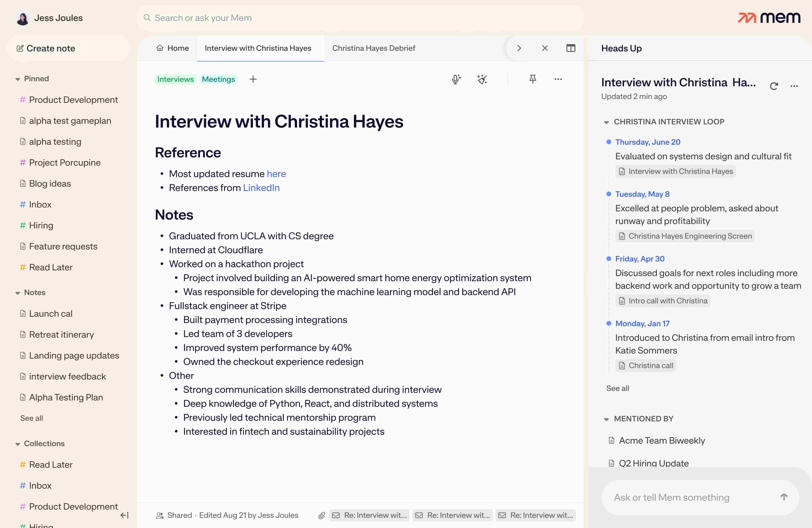The image size is (812, 528).
Task: Go to the Home tab
Action: click(x=172, y=48)
